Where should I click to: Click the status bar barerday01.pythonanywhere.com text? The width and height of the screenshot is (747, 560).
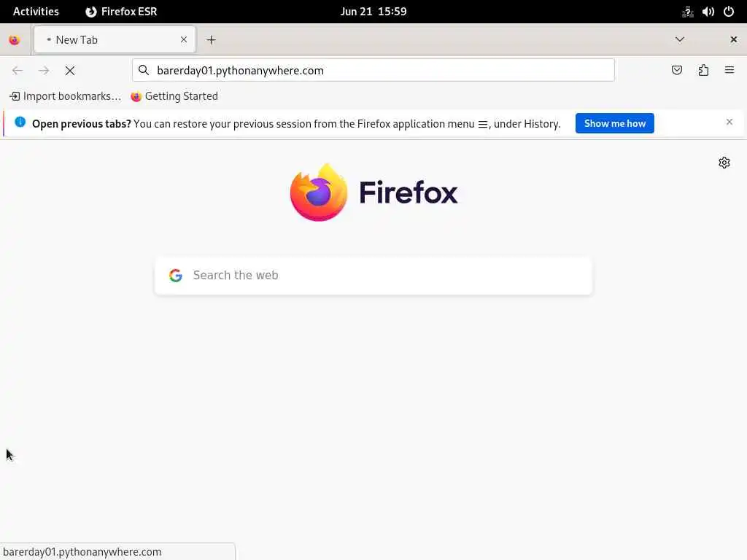tap(82, 552)
